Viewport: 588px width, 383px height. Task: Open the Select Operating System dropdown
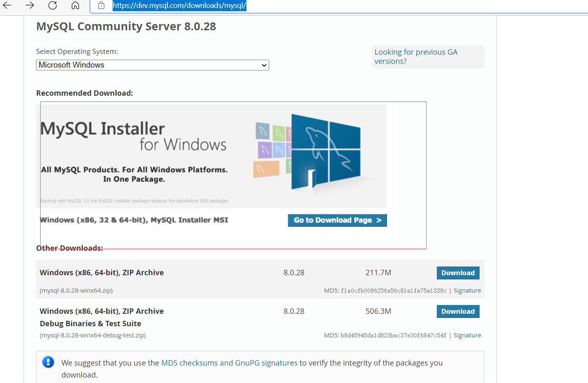152,65
